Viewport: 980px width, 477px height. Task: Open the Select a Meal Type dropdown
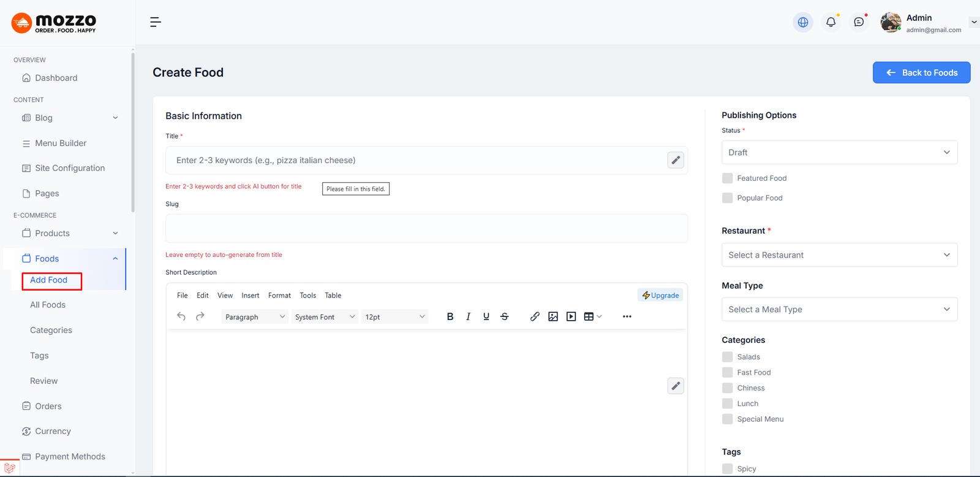click(x=839, y=310)
